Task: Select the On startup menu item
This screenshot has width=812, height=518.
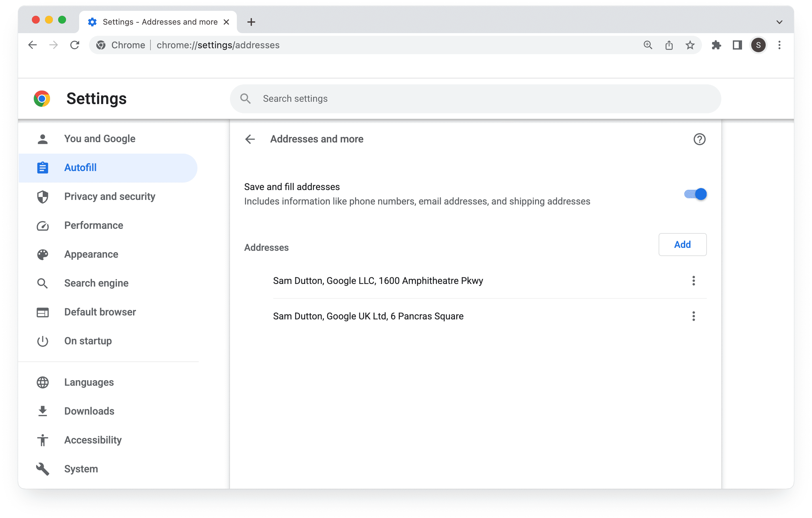Action: (x=88, y=341)
